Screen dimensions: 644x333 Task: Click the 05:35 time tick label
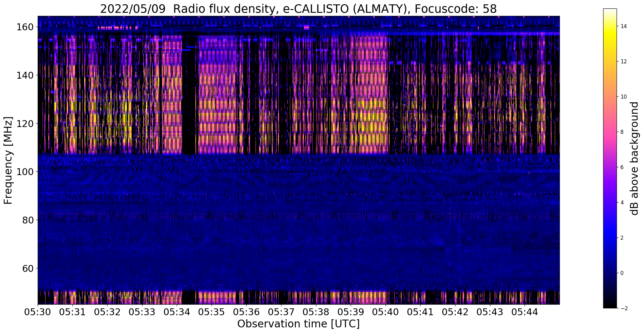pos(212,312)
